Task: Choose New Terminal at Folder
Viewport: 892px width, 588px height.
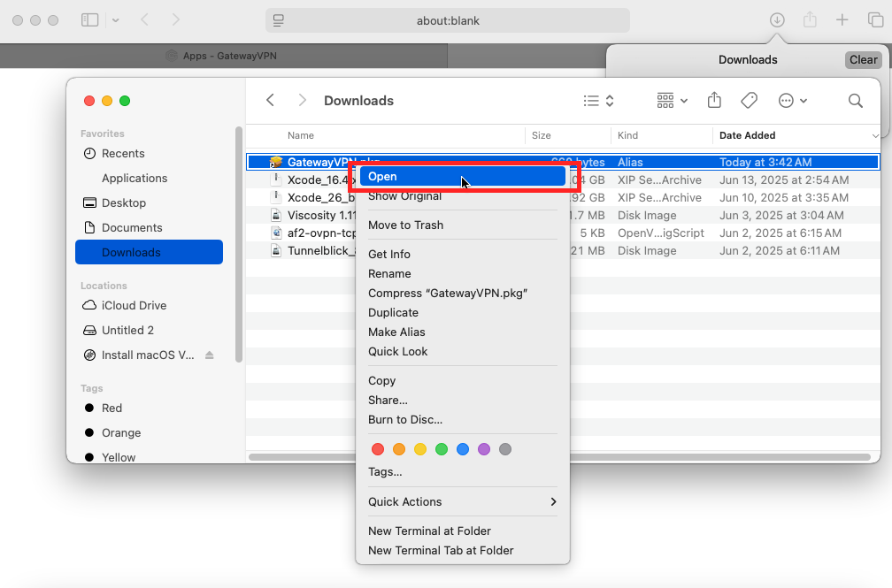Action: [x=463, y=531]
